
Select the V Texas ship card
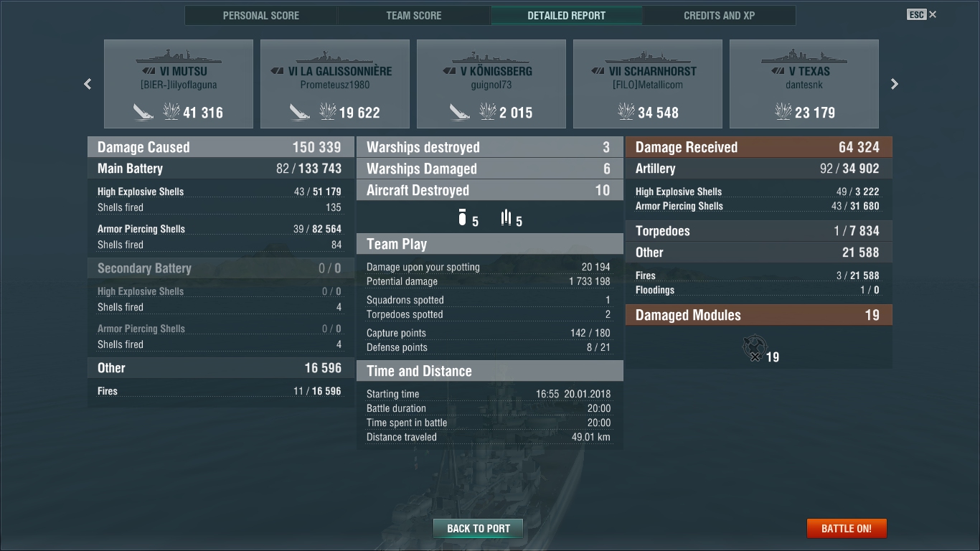point(804,84)
